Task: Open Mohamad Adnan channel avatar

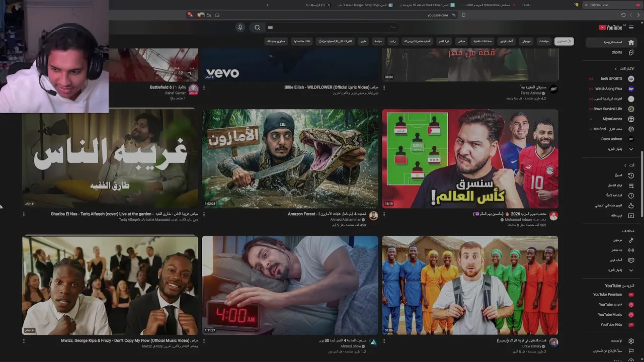Action: point(553,216)
